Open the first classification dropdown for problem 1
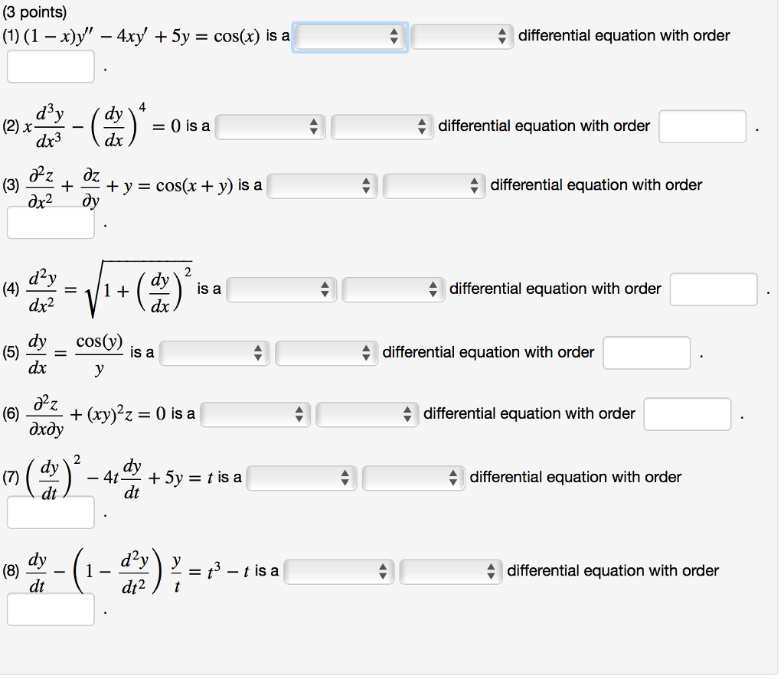 (349, 35)
